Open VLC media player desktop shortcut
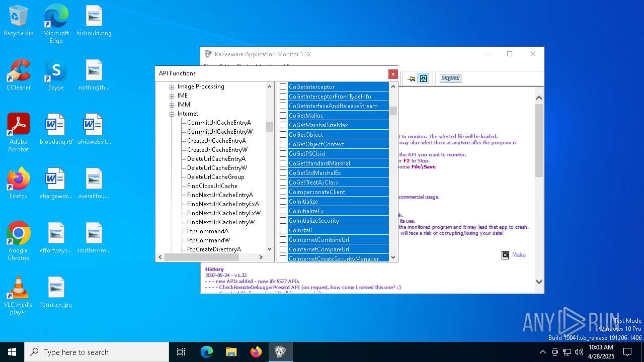Image resolution: width=644 pixels, height=362 pixels. (19, 296)
